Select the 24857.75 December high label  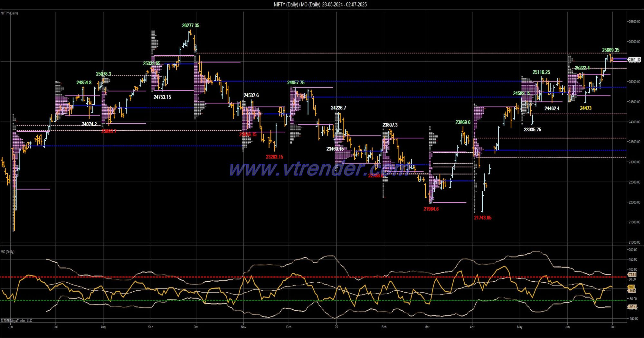click(x=296, y=83)
